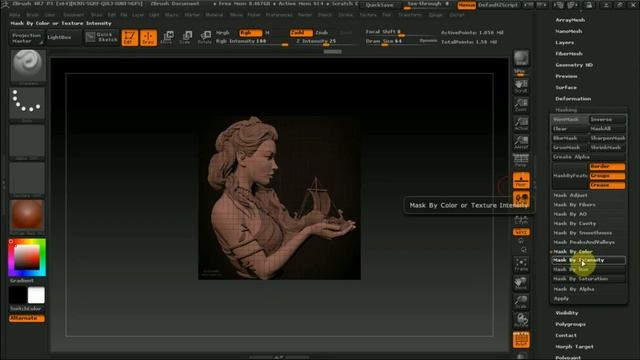The height and width of the screenshot is (360, 640).
Task: Expand the Polygroups subpalette
Action: [x=570, y=324]
